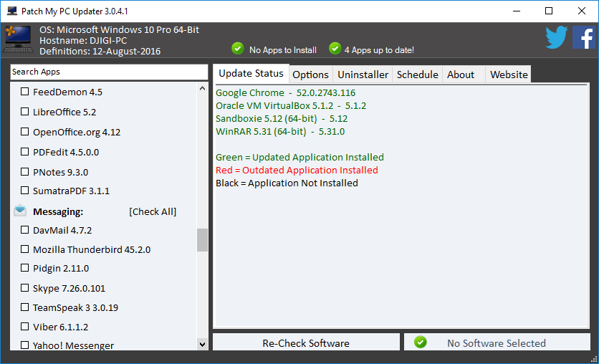Click the Red = Outdated Application legend line

(x=297, y=171)
